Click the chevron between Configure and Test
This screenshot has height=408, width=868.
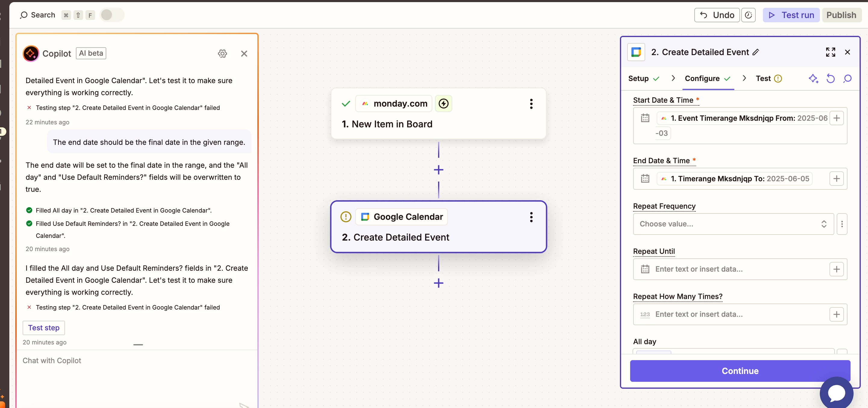pyautogui.click(x=744, y=78)
